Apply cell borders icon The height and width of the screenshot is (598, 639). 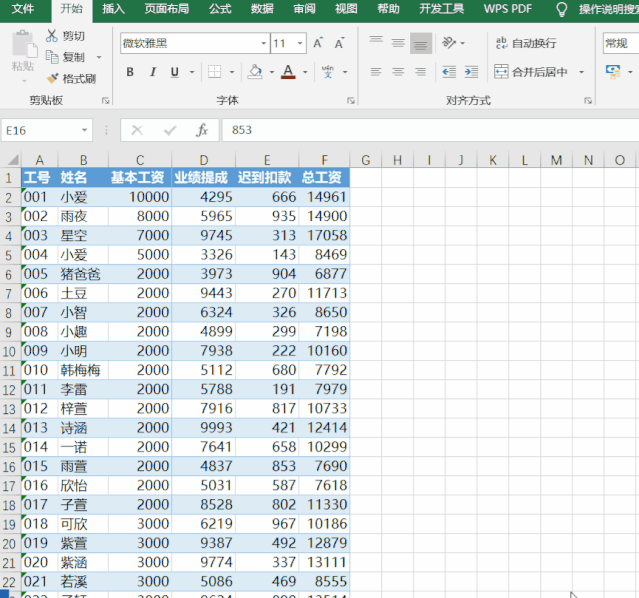click(214, 72)
